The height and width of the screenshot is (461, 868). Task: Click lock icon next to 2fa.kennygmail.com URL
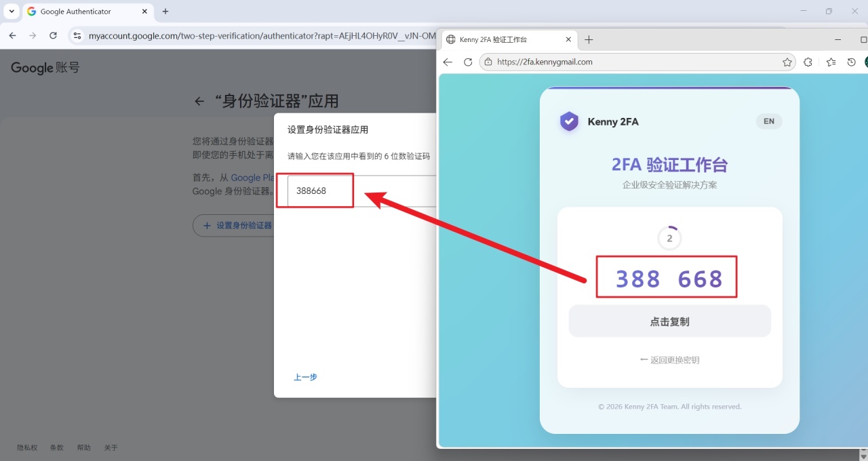488,62
